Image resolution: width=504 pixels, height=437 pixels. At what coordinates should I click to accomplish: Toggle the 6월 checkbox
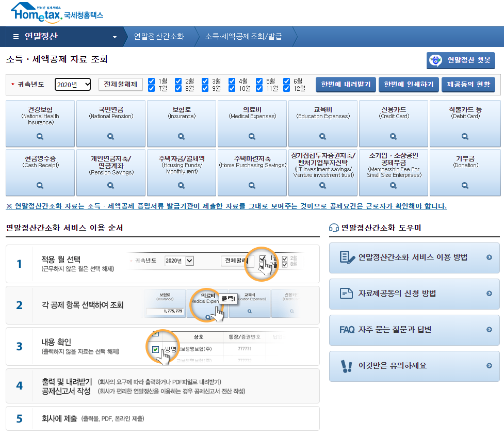pos(286,81)
